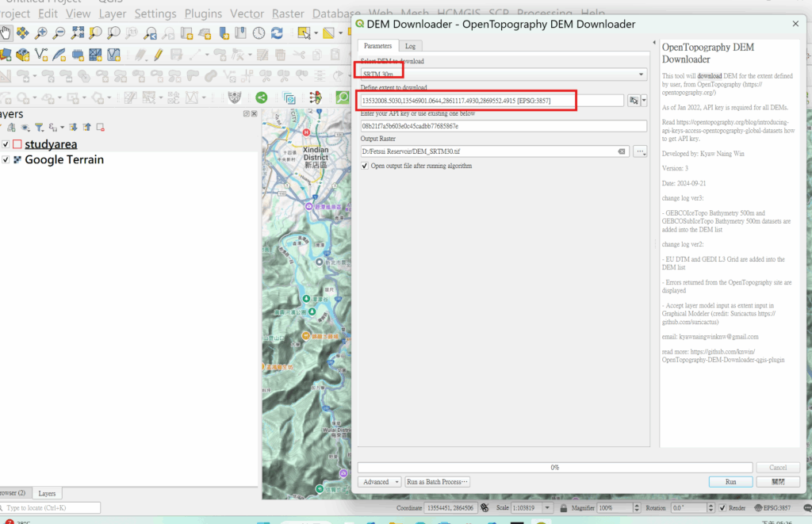Image resolution: width=812 pixels, height=524 pixels.
Task: Select the Pan Map hand tool
Action: (x=6, y=33)
